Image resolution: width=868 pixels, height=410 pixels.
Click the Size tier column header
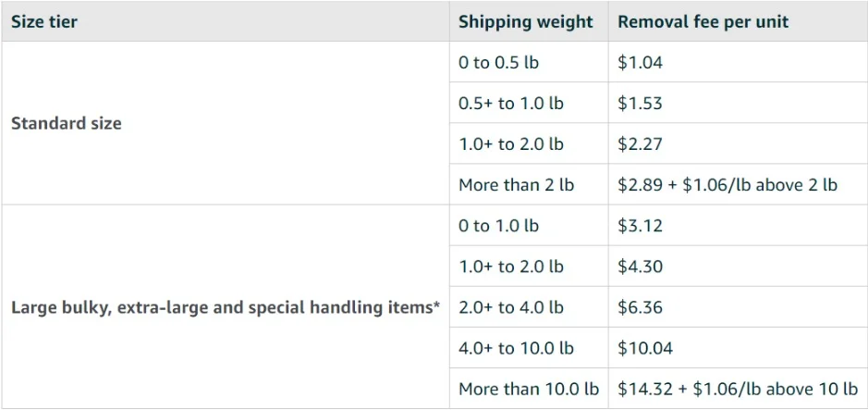point(44,22)
